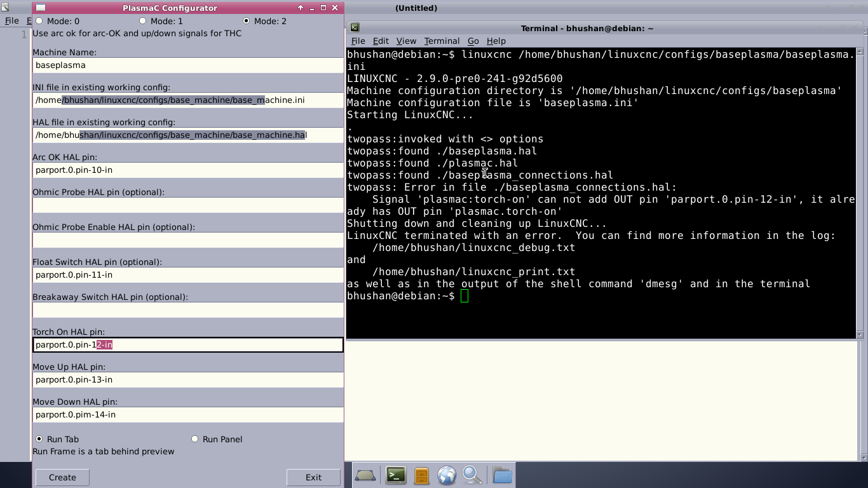Image resolution: width=868 pixels, height=488 pixels.
Task: Click the Breakaway Switch HAL pin field
Action: click(x=188, y=309)
